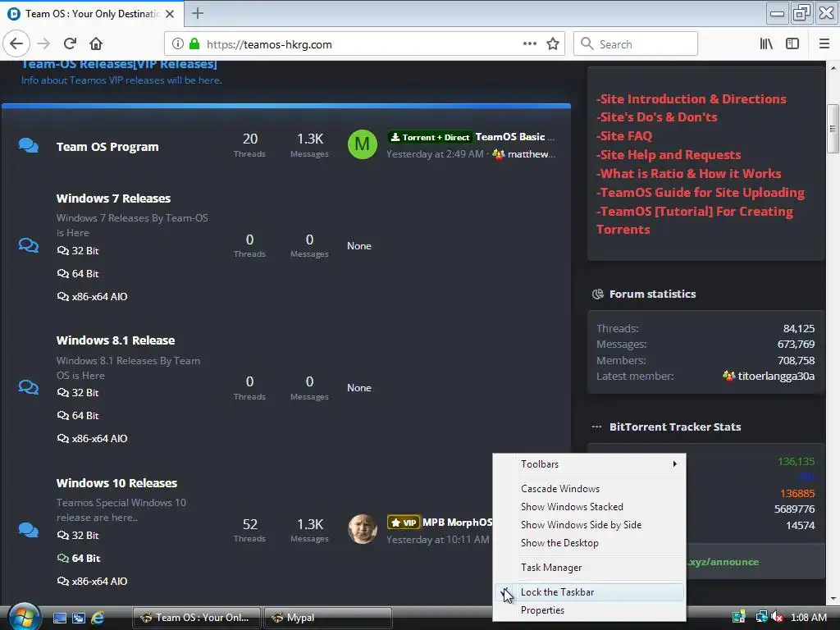
Task: Open 64 Bit under Windows 7 Releases
Action: pyautogui.click(x=78, y=274)
